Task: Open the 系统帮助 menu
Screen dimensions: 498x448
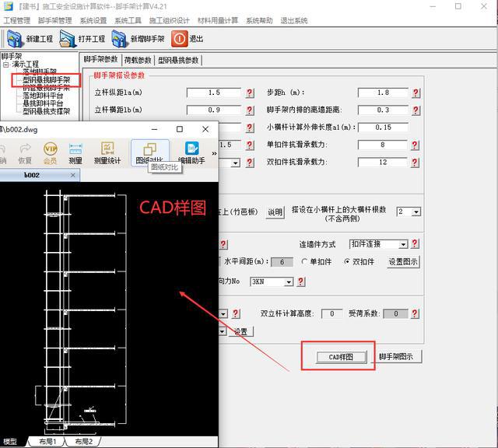Action: click(x=259, y=21)
